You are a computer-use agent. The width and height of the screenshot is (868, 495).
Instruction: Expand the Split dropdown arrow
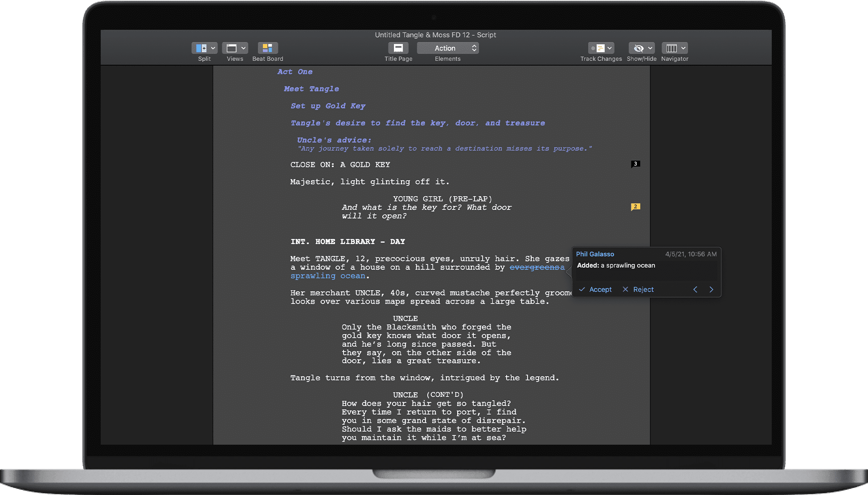213,48
